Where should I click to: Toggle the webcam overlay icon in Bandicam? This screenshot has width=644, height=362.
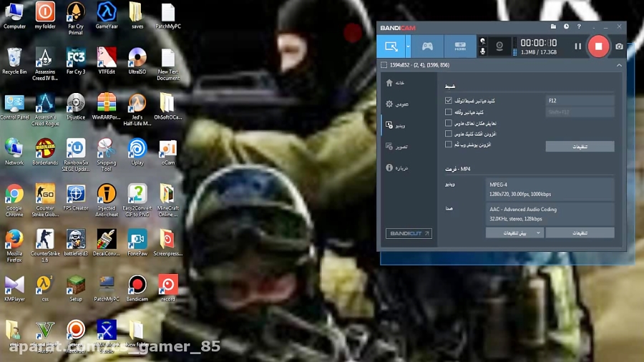[499, 47]
